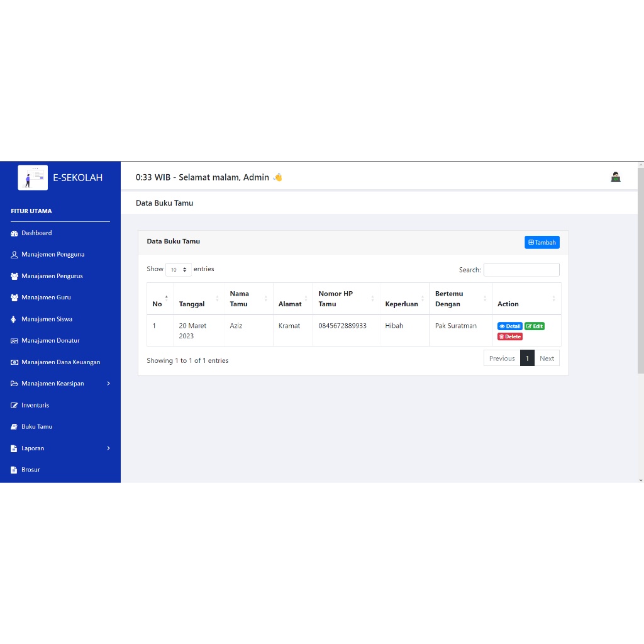Click the Next pagination button

tap(547, 358)
